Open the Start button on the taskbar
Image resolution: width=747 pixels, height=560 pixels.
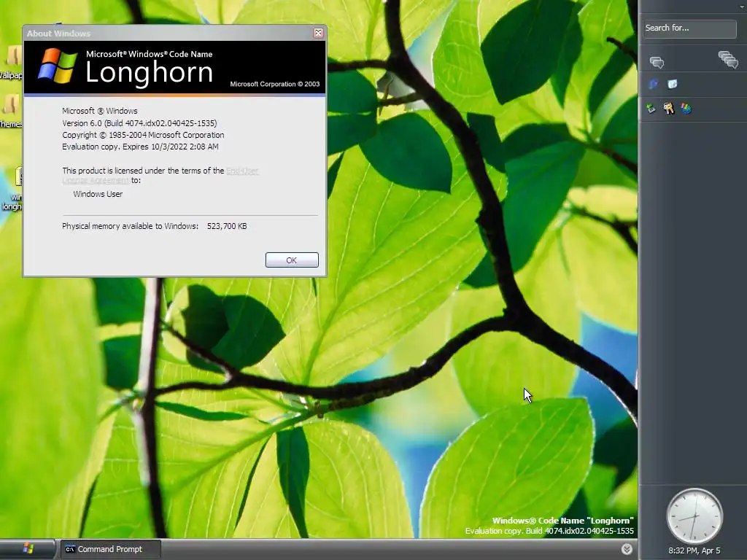click(x=28, y=549)
